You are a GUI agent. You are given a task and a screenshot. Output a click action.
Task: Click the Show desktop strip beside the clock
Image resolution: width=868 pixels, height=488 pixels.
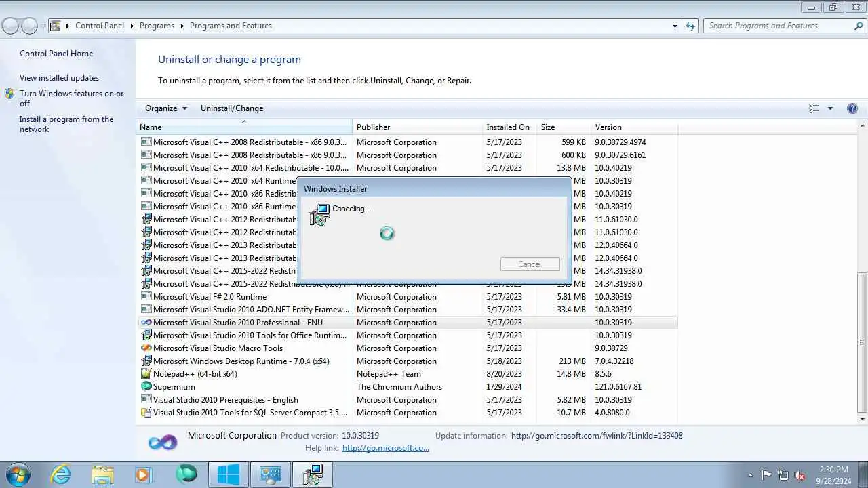click(x=863, y=474)
